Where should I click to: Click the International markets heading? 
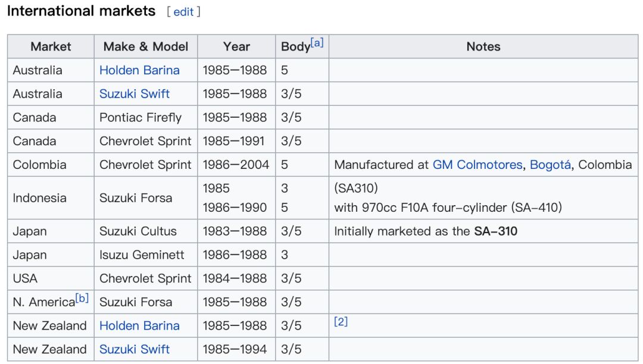tap(81, 11)
